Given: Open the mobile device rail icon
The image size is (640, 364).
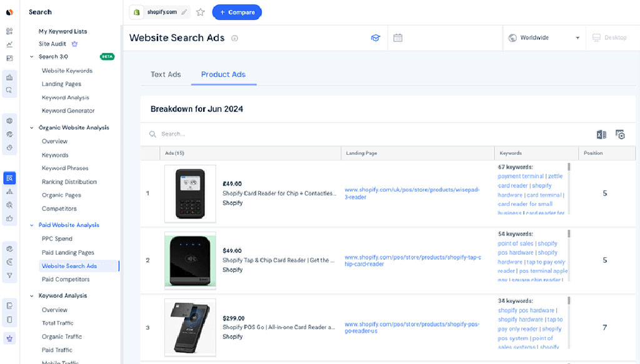Looking at the screenshot, I should [9, 320].
